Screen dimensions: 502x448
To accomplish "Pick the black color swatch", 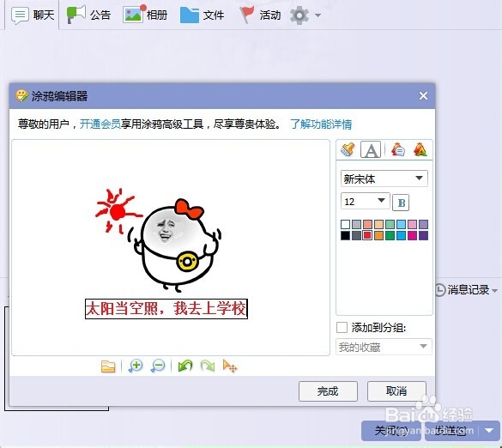I will [345, 235].
